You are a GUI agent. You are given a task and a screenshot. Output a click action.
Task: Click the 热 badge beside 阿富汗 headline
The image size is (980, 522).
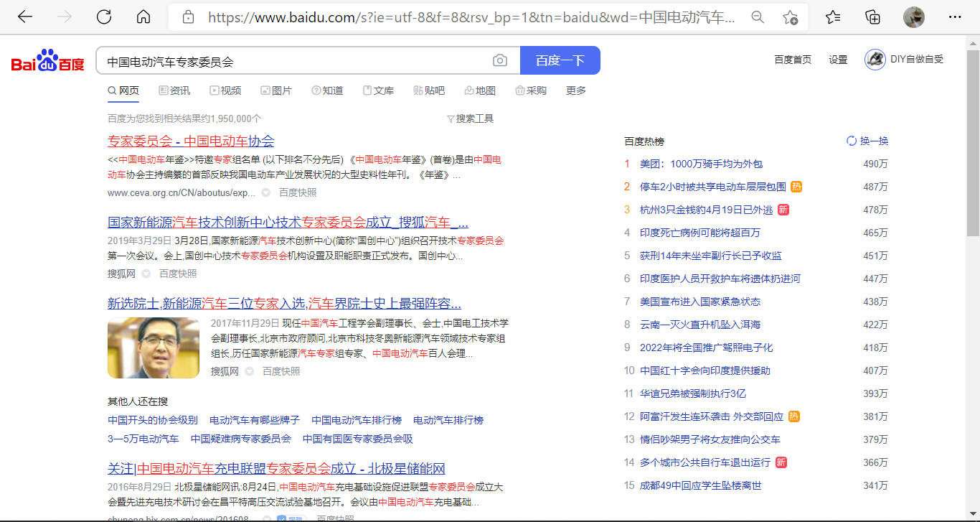coord(793,416)
